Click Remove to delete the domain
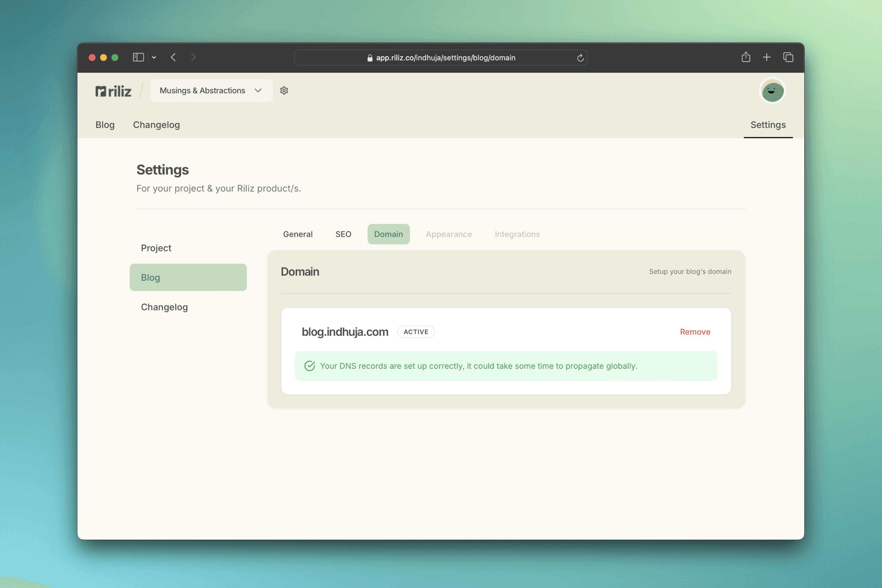Image resolution: width=882 pixels, height=588 pixels. (x=695, y=331)
